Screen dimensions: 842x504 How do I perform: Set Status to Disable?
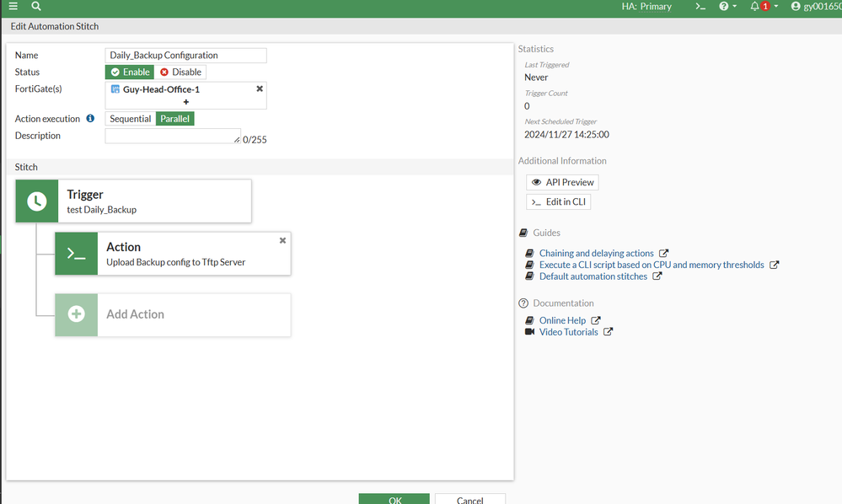point(180,72)
